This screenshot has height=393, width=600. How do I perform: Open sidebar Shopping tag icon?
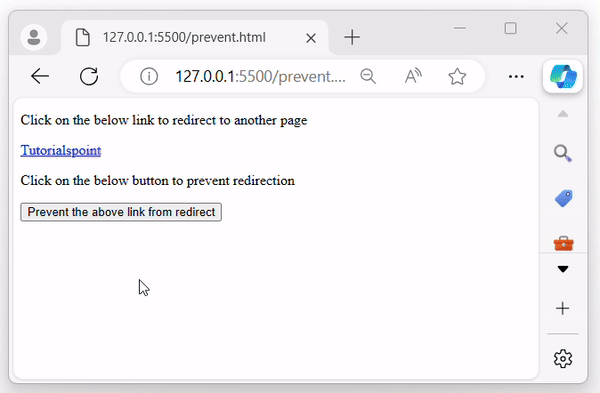tap(563, 198)
